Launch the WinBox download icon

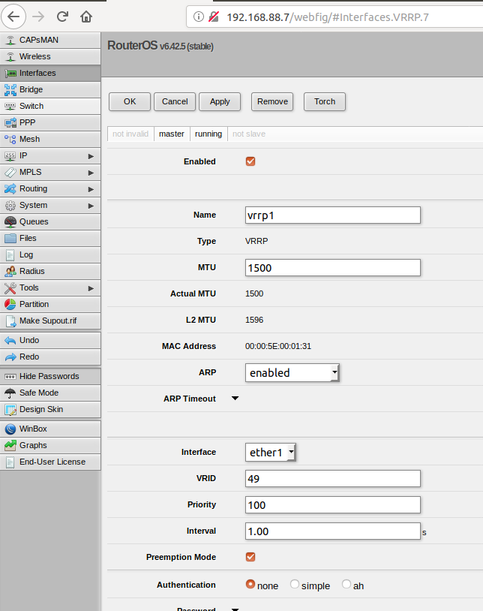point(11,429)
